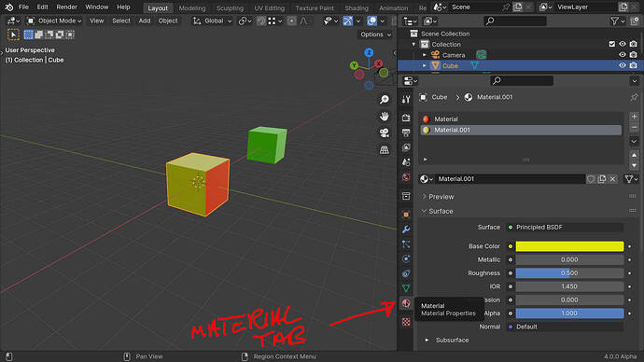
Task: Open the Object Constraints properties tab
Action: (x=406, y=273)
